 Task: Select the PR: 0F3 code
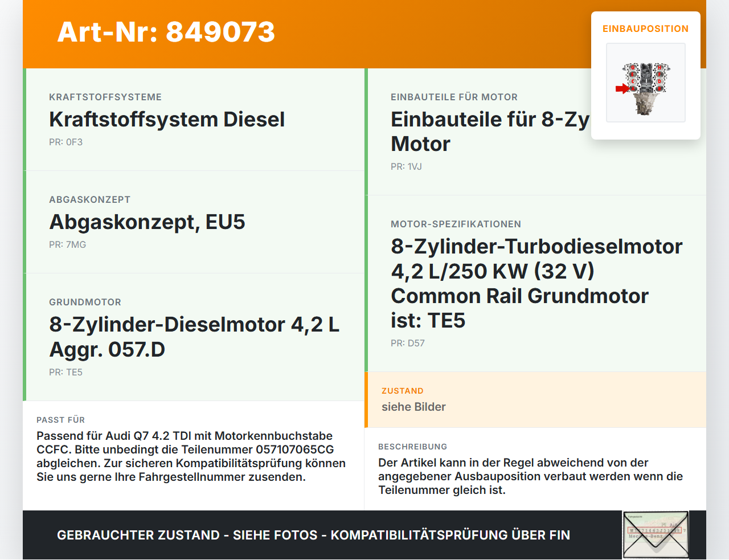click(66, 142)
